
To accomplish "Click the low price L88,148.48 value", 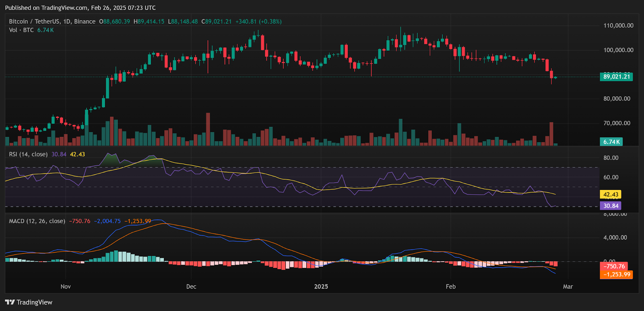I will pos(183,21).
